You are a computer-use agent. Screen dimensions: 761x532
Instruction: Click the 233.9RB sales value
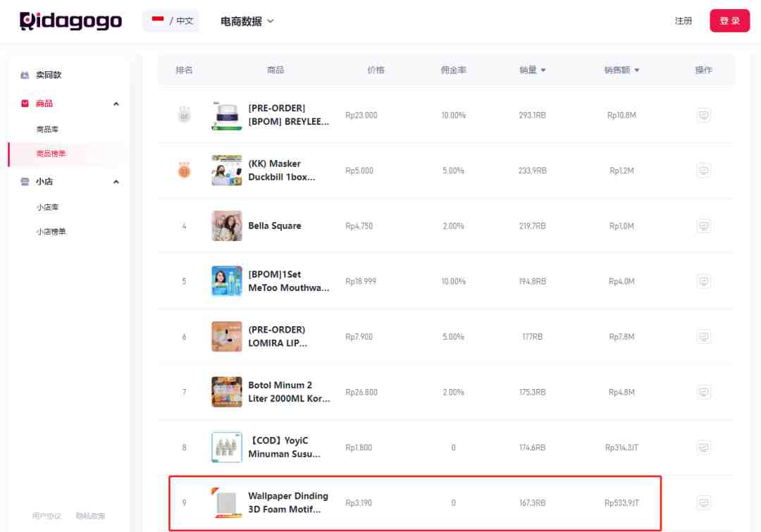pos(533,171)
